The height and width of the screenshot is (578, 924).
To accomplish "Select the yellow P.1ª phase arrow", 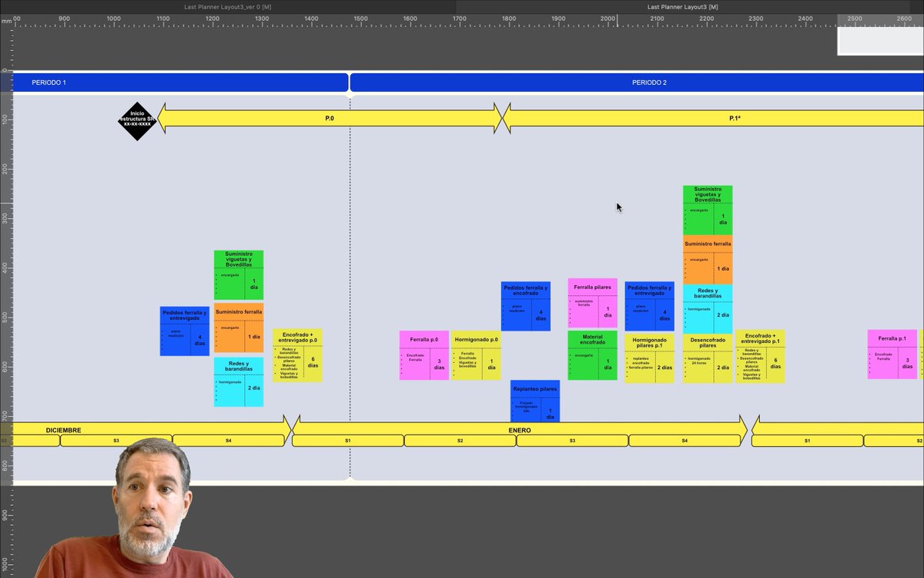I will (712, 118).
